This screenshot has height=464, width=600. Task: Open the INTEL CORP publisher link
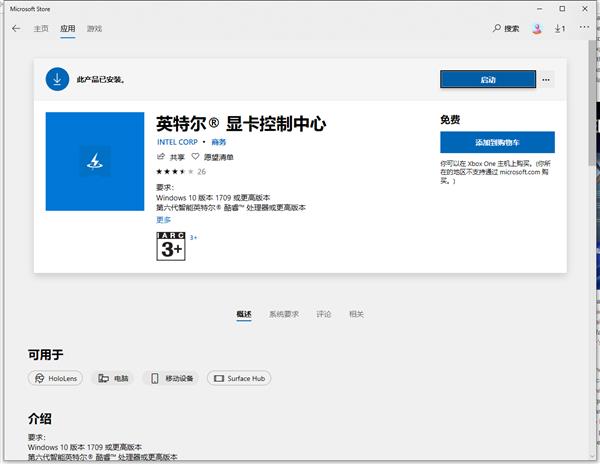tap(177, 142)
